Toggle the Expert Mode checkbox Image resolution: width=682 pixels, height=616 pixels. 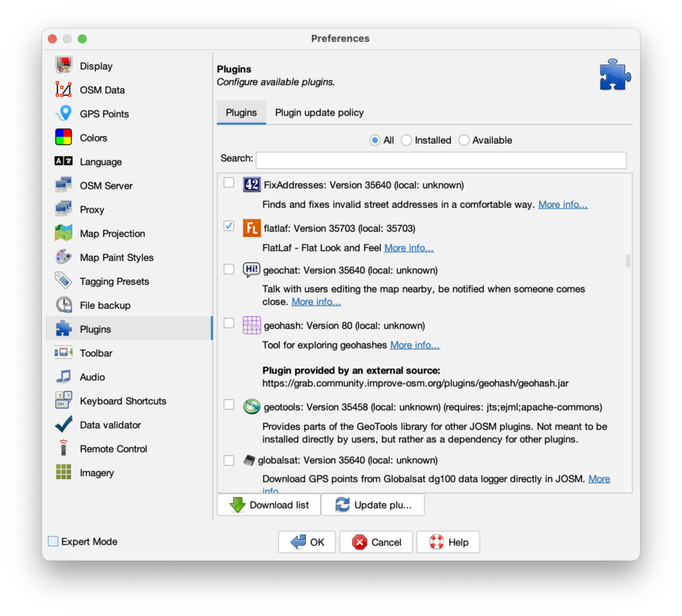[x=53, y=541]
